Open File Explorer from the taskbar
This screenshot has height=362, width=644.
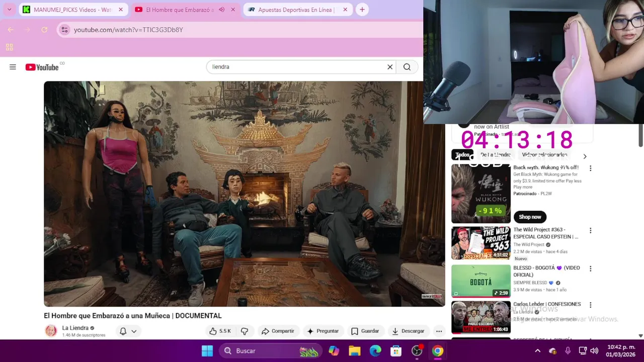click(x=355, y=351)
